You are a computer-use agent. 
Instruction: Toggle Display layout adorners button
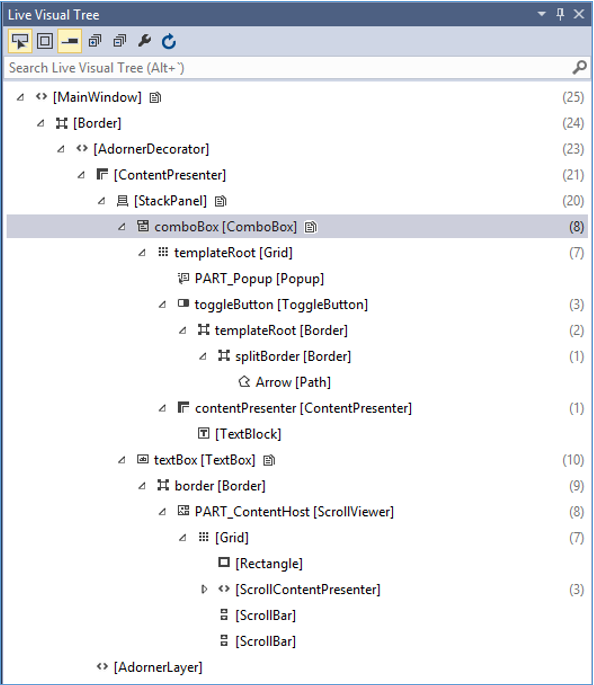[x=45, y=42]
